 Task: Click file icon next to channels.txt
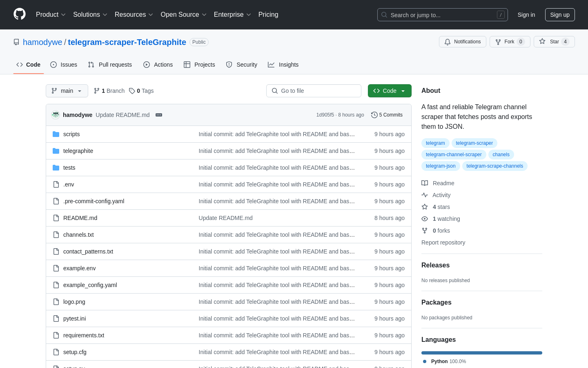[56, 235]
